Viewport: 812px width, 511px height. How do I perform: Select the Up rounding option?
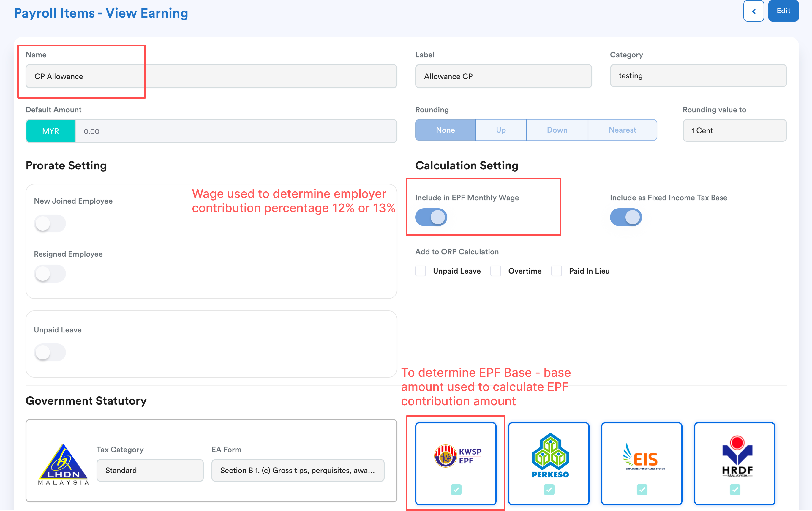point(501,130)
